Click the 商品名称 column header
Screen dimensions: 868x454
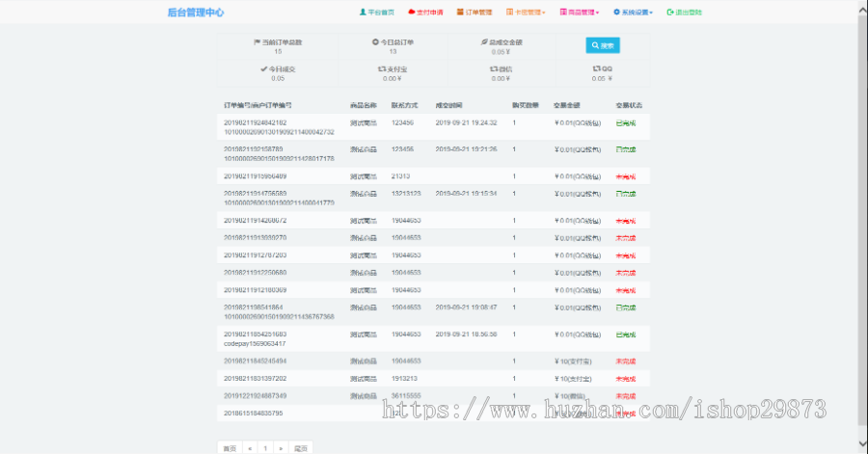pyautogui.click(x=364, y=105)
